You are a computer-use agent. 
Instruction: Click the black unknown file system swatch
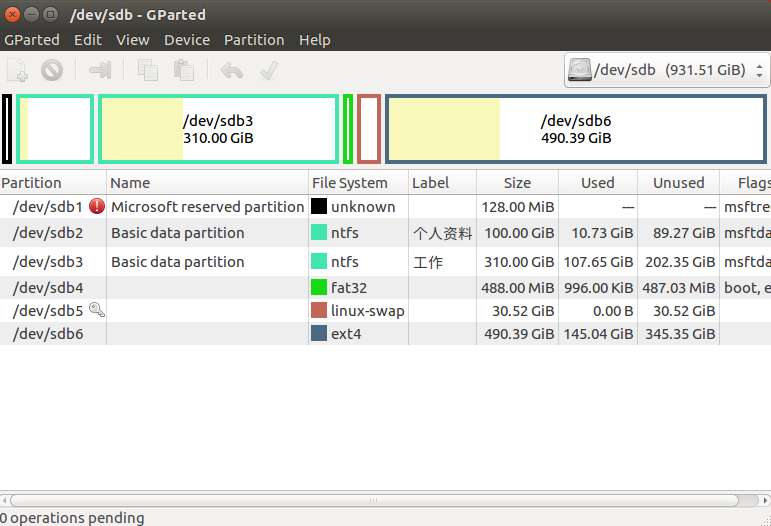[x=319, y=206]
